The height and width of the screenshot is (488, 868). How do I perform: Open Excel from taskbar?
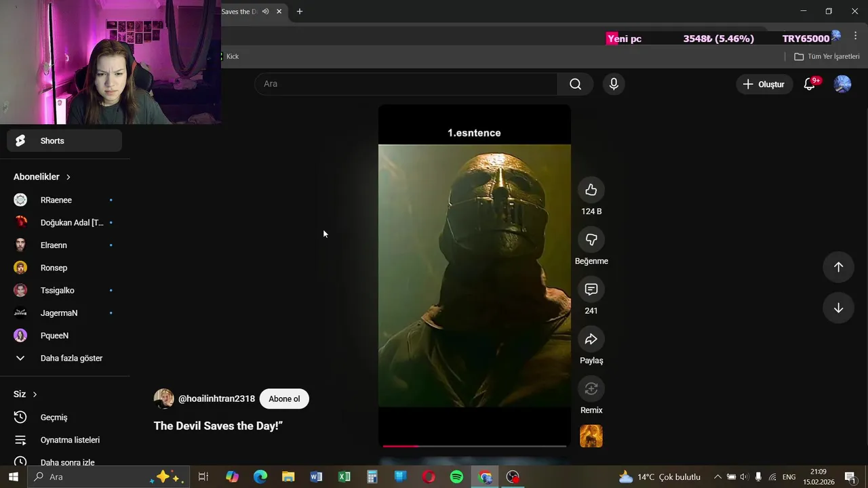(x=344, y=477)
